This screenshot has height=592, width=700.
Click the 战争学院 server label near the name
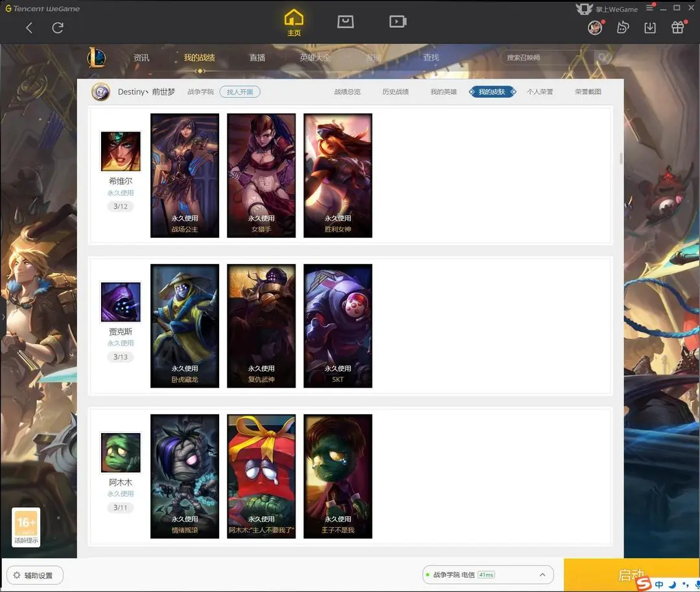click(201, 92)
